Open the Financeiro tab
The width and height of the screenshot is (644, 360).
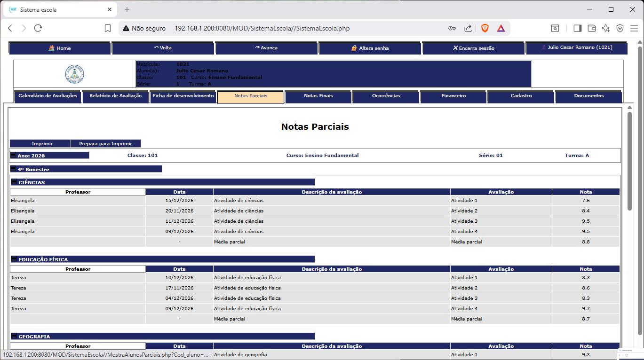coord(453,96)
